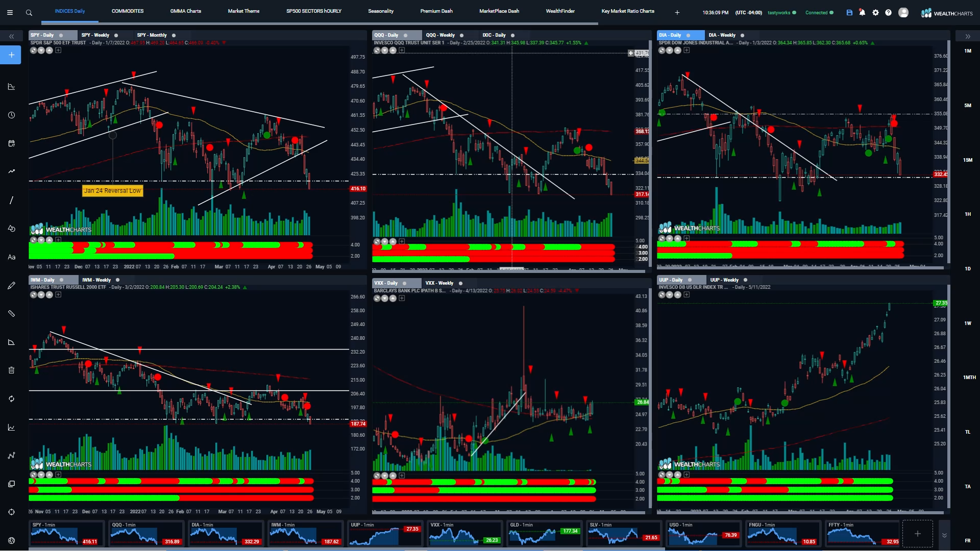
Task: Toggle the dot on QQQ - Weekly tab
Action: (461, 35)
